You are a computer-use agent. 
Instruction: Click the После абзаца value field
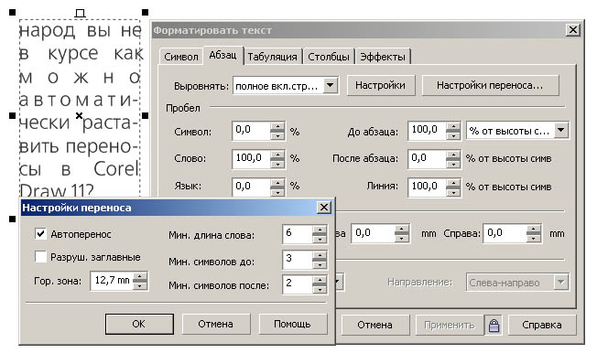(x=428, y=158)
